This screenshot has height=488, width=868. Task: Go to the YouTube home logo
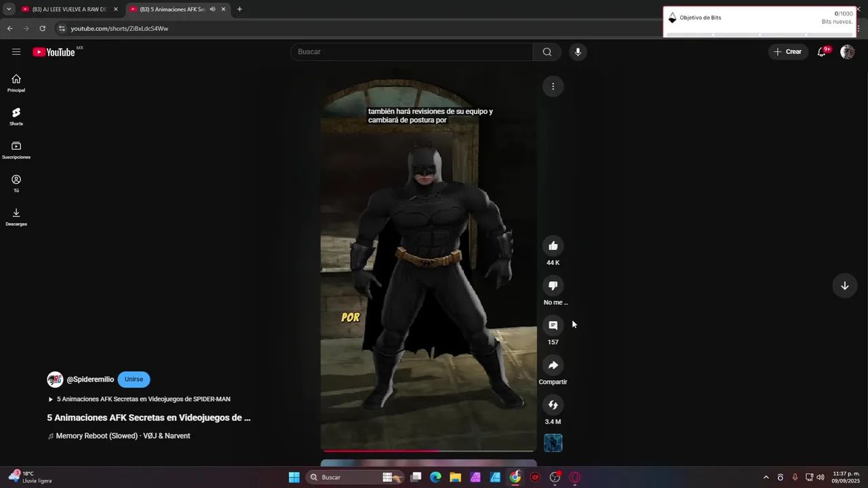(54, 52)
